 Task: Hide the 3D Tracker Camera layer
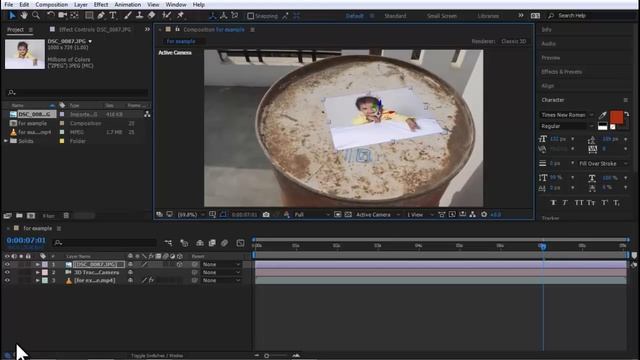pyautogui.click(x=7, y=272)
